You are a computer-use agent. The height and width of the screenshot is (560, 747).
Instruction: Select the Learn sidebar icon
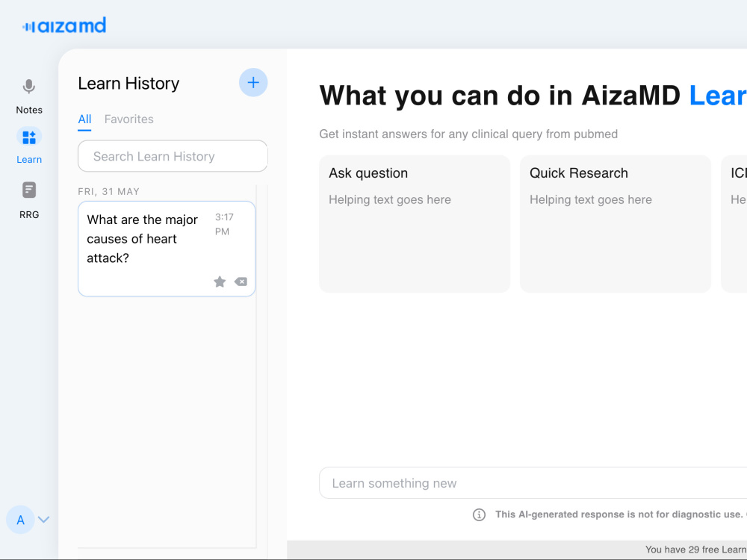tap(29, 137)
